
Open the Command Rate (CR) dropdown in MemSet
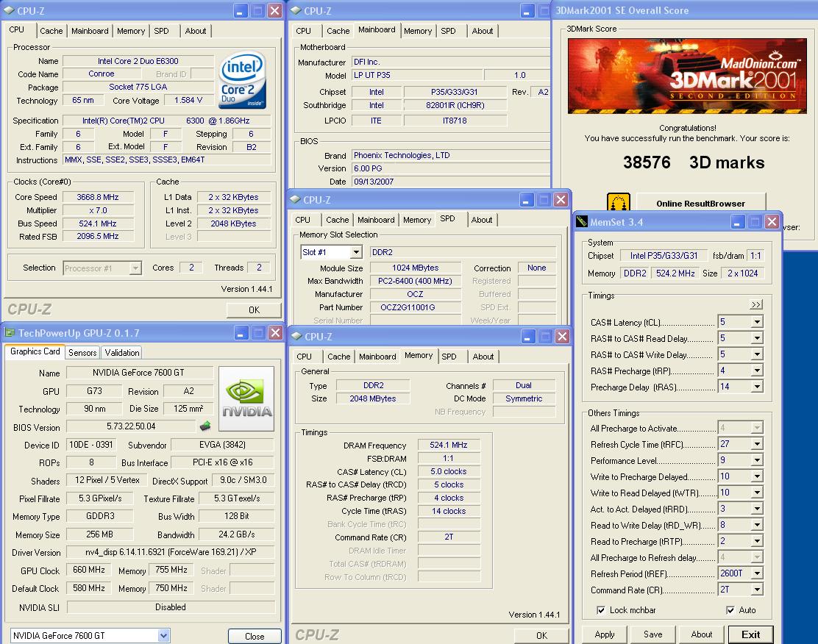[757, 590]
